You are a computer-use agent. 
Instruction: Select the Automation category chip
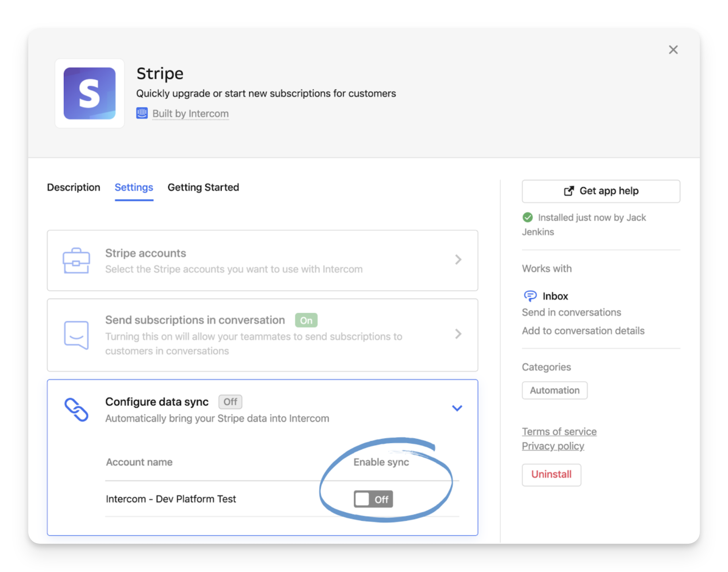point(554,390)
